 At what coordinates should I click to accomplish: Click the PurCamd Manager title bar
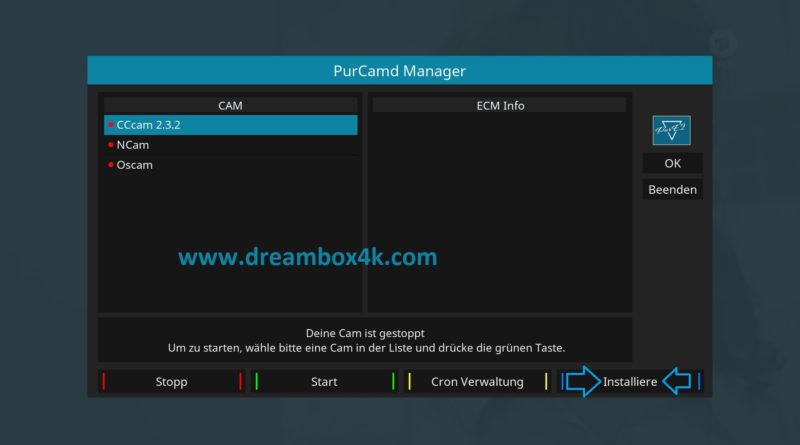(x=400, y=70)
